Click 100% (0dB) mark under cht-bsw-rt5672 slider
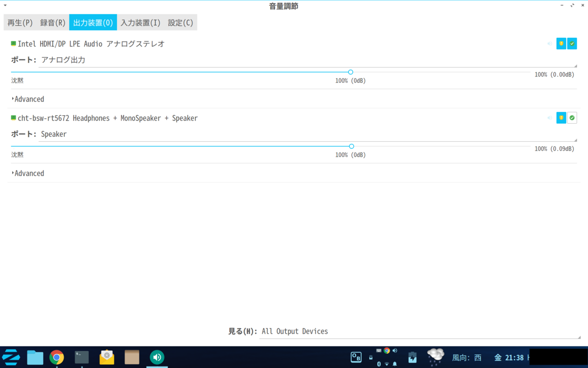The image size is (588, 368). coord(350,155)
